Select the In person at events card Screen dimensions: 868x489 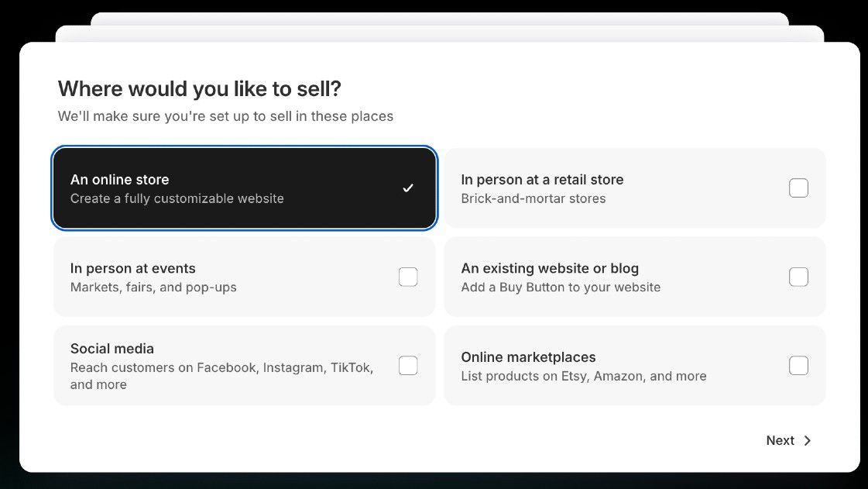point(244,277)
